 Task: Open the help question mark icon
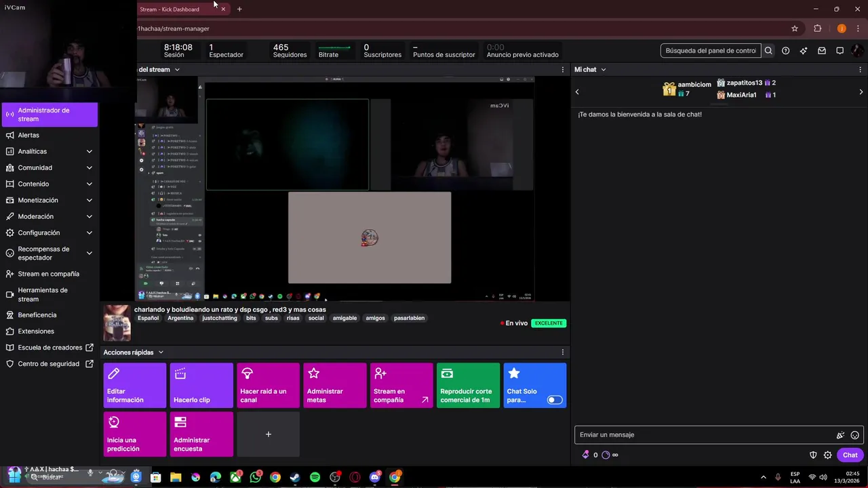coord(785,51)
